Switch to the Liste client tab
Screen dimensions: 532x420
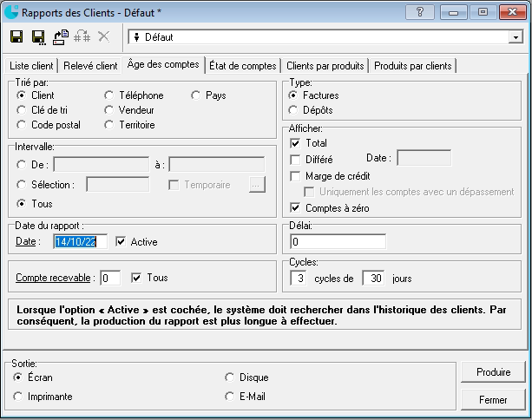[32, 66]
